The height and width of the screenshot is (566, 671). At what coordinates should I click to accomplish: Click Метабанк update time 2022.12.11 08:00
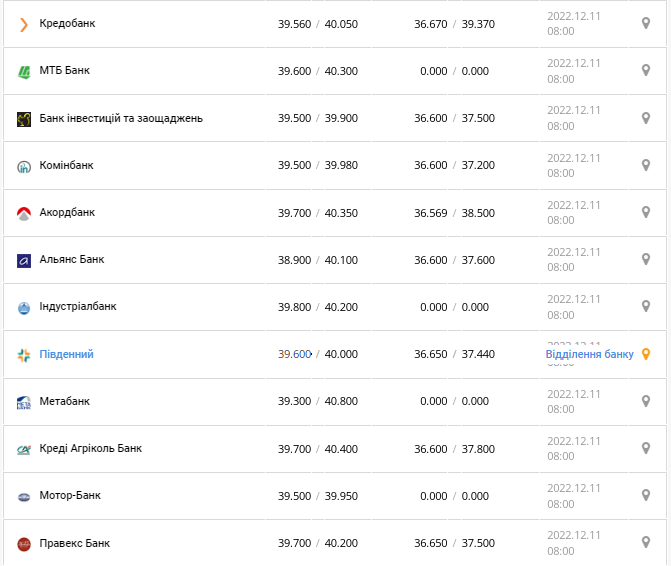click(x=574, y=402)
